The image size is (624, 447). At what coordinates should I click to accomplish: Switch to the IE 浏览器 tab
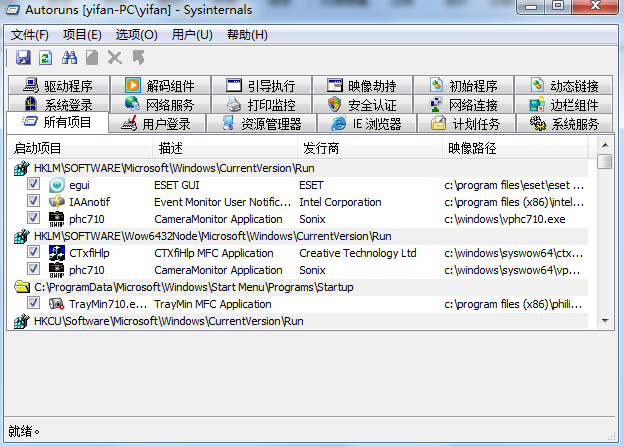pos(367,124)
